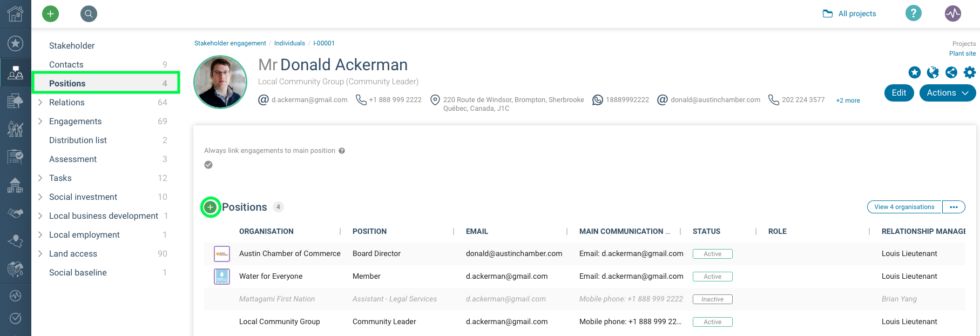Add a new position with plus icon
The width and height of the screenshot is (980, 336).
[x=211, y=207]
